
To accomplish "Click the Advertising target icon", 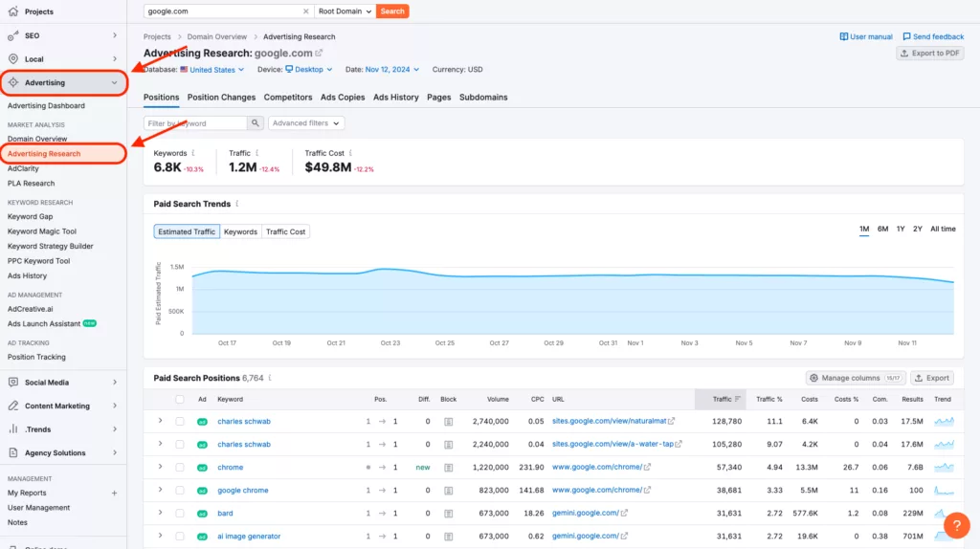I will pyautogui.click(x=13, y=82).
